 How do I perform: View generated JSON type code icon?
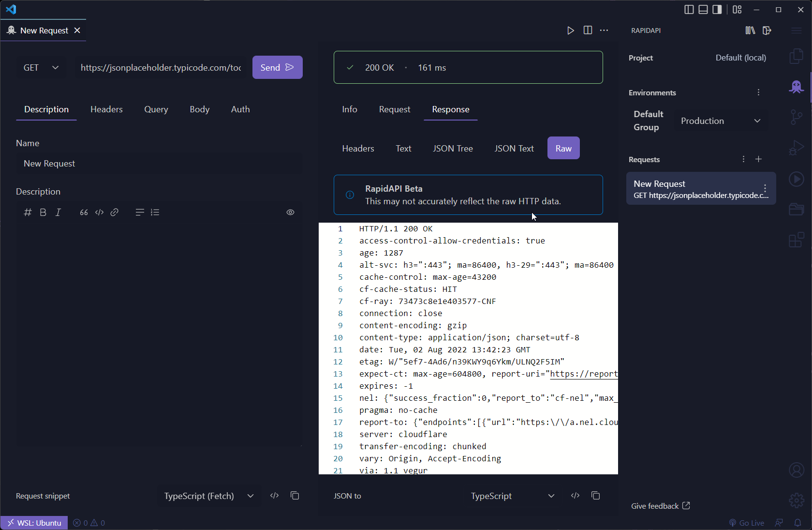tap(575, 496)
